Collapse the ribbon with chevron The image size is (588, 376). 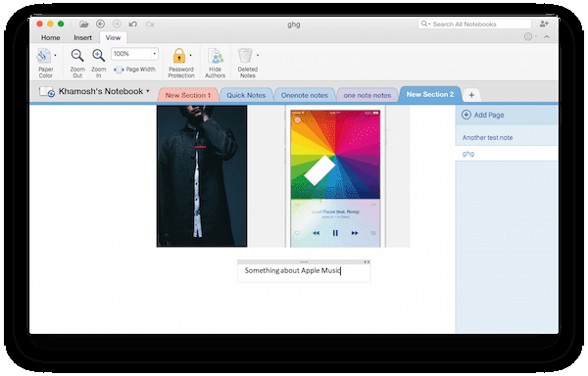tap(547, 36)
